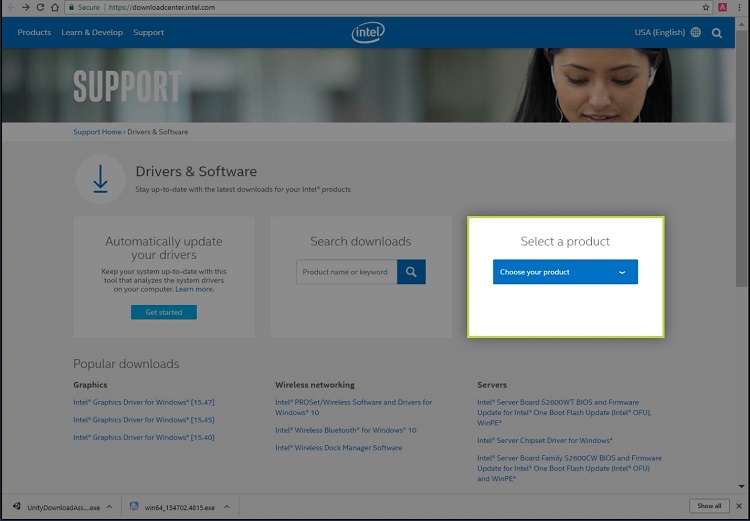Click the UnityDownloadAss...exe download item

[x=64, y=507]
